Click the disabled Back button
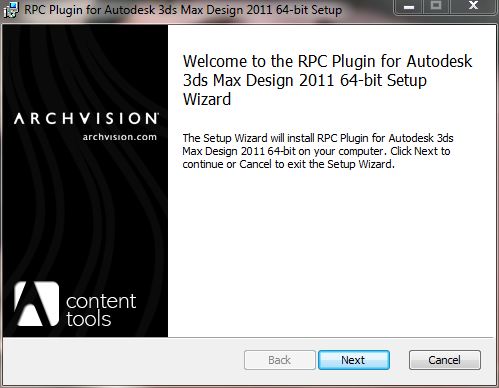Viewport: 499px width, 388px height. pyautogui.click(x=279, y=360)
